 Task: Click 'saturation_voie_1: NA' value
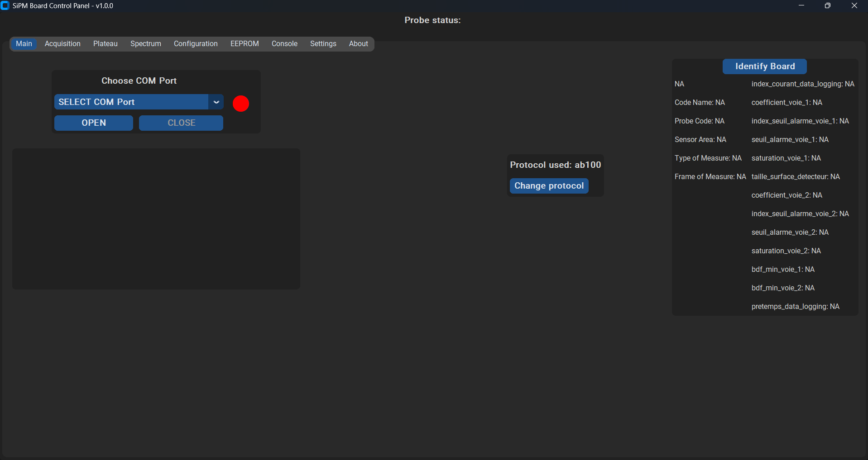point(786,158)
